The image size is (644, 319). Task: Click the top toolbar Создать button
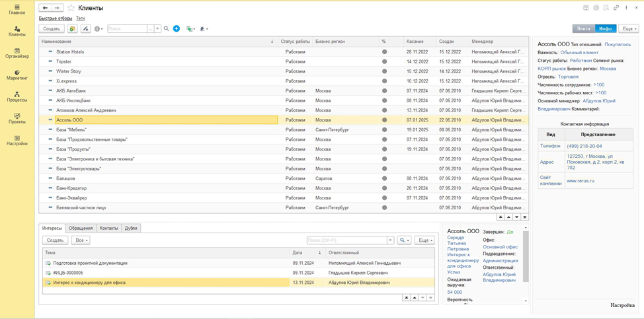[x=52, y=28]
